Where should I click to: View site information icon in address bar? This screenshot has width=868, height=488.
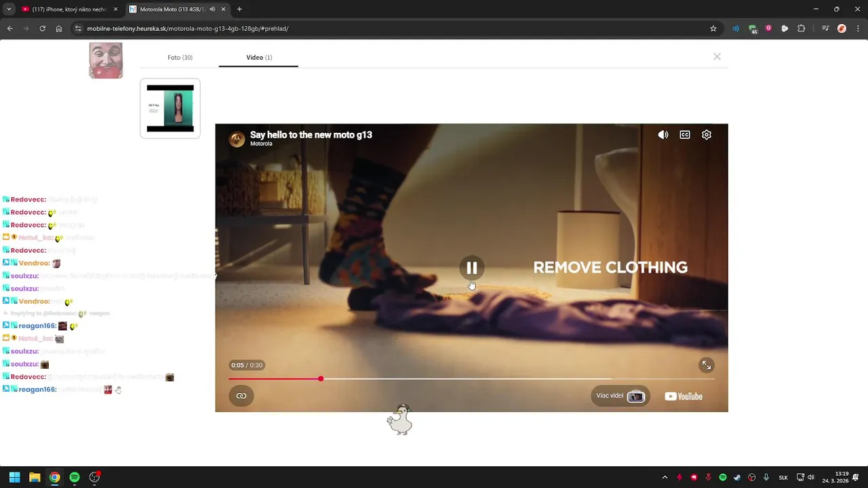(x=78, y=28)
